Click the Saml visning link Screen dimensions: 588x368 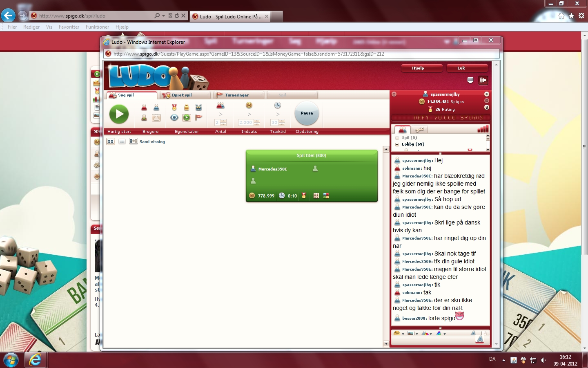click(152, 142)
